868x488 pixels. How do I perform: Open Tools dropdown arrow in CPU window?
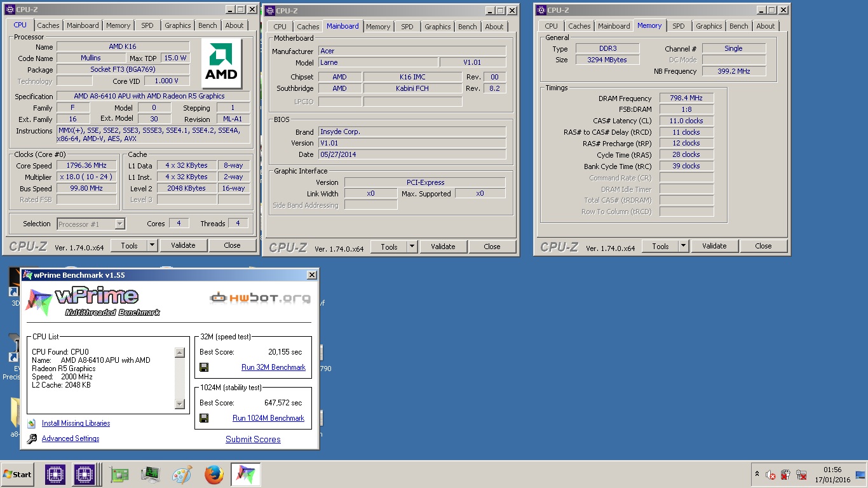(x=153, y=245)
